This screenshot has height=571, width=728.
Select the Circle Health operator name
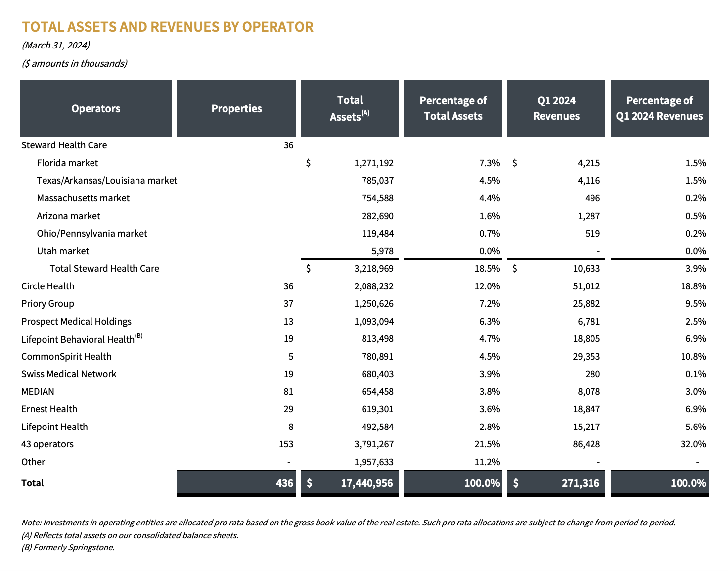click(48, 286)
